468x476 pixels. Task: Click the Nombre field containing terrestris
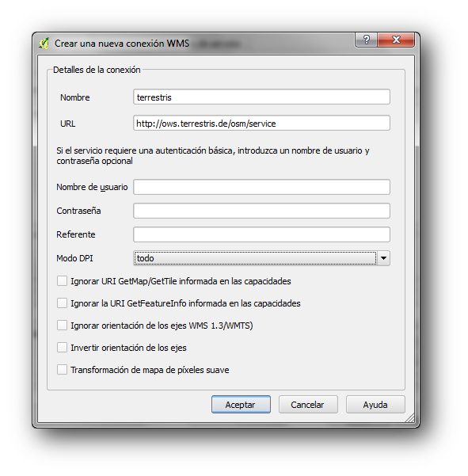261,97
